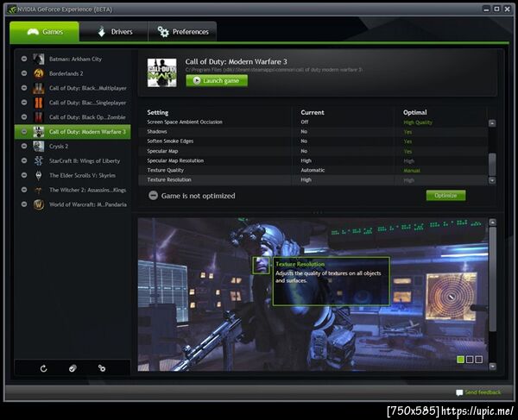Click the Automatic current value
This screenshot has width=518, height=420.
(313, 170)
